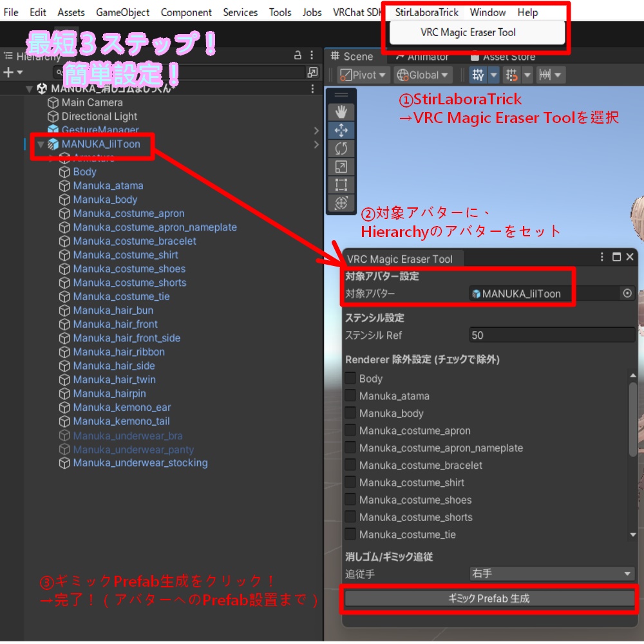This screenshot has height=644, width=644.
Task: Collapse MANUKA_lilToon in the Hierarchy
Action: click(41, 145)
